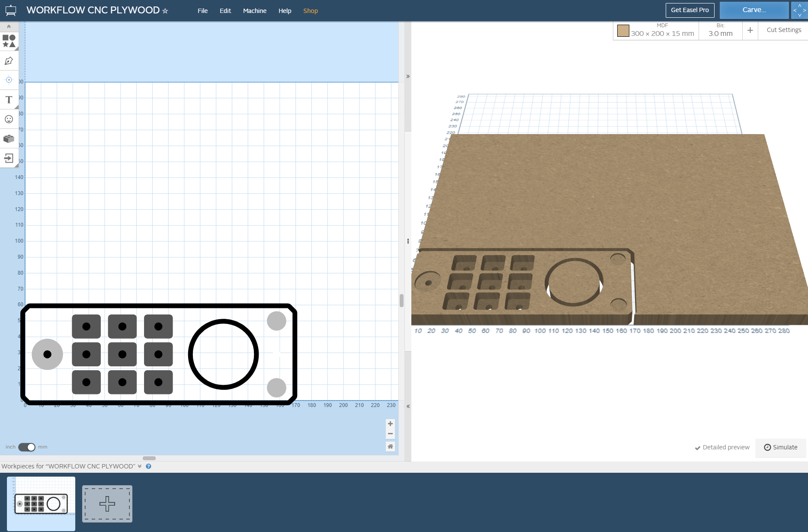Click the Easel workspace logo icon
This screenshot has width=808, height=532.
click(10, 10)
